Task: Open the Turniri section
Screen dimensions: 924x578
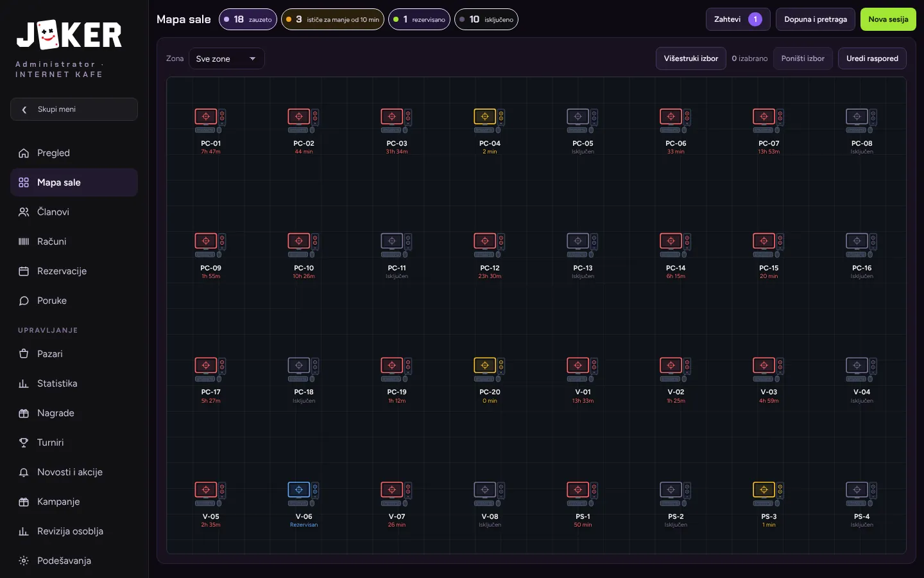Action: [74, 442]
